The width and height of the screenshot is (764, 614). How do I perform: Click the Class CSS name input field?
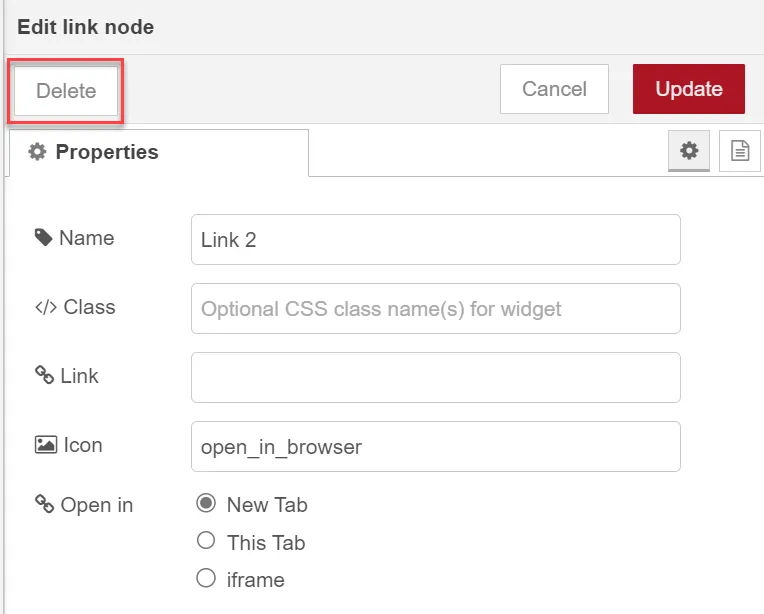coord(436,308)
